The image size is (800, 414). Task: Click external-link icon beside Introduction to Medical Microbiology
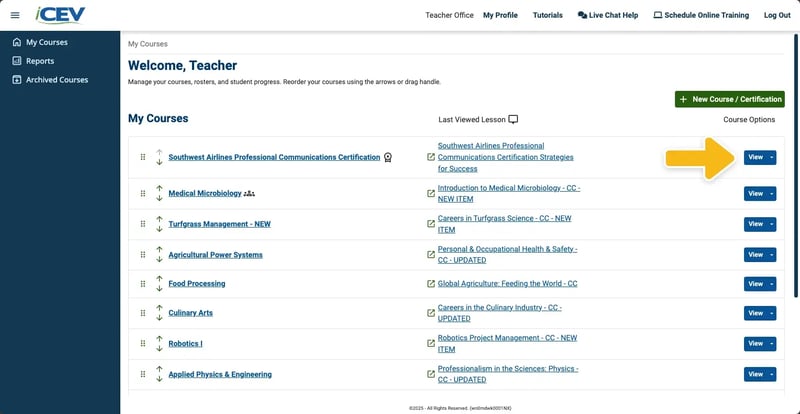(431, 193)
